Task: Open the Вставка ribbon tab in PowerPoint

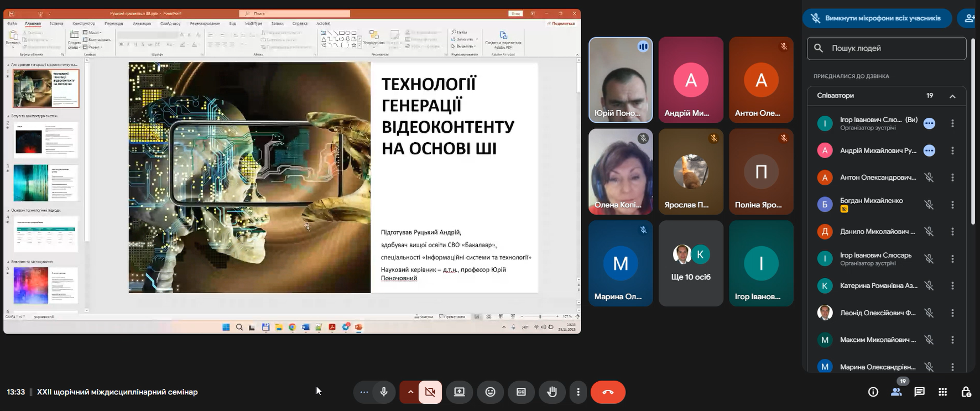Action: 56,24
